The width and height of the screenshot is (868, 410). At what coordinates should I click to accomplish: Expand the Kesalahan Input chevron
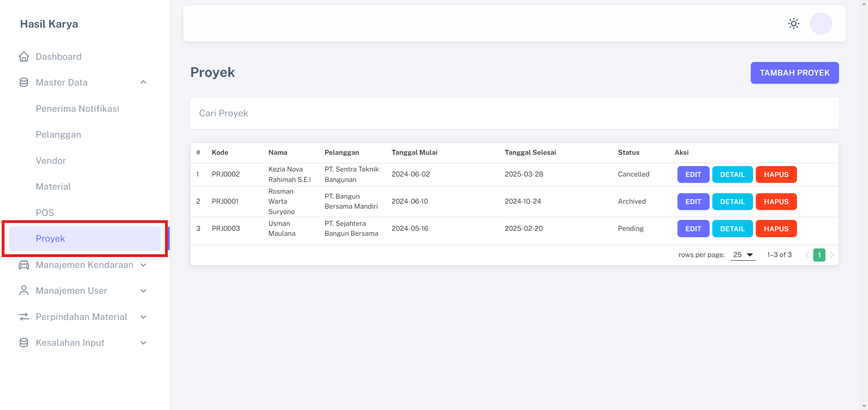pos(143,343)
